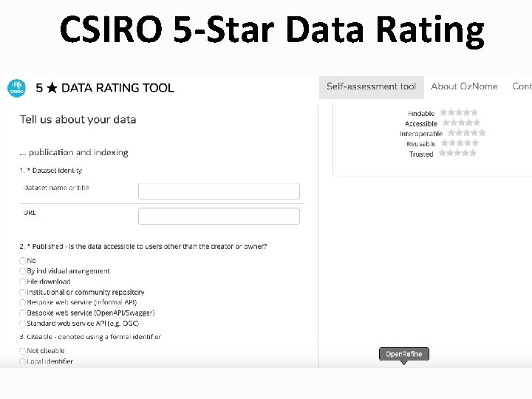Image resolution: width=532 pixels, height=399 pixels.
Task: Select the 'No' published option
Action: [x=23, y=261]
